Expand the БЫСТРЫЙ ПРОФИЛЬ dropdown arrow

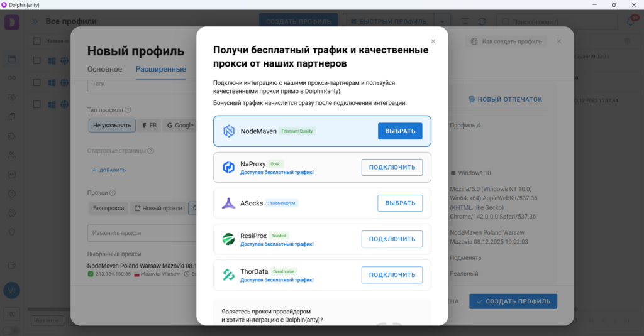(x=442, y=21)
